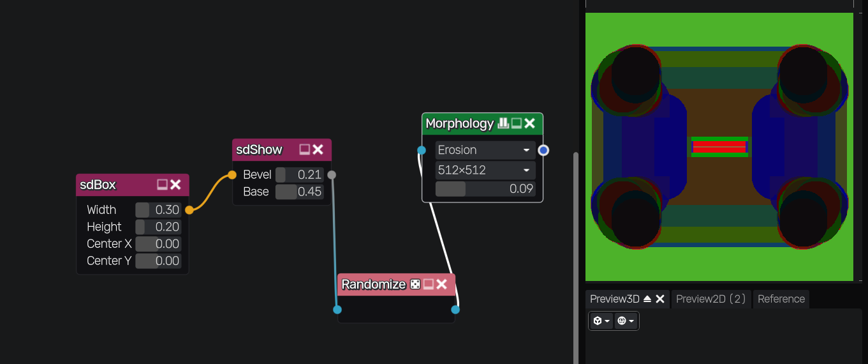Click the Morphology buffer icon
The width and height of the screenshot is (868, 364).
coord(503,123)
